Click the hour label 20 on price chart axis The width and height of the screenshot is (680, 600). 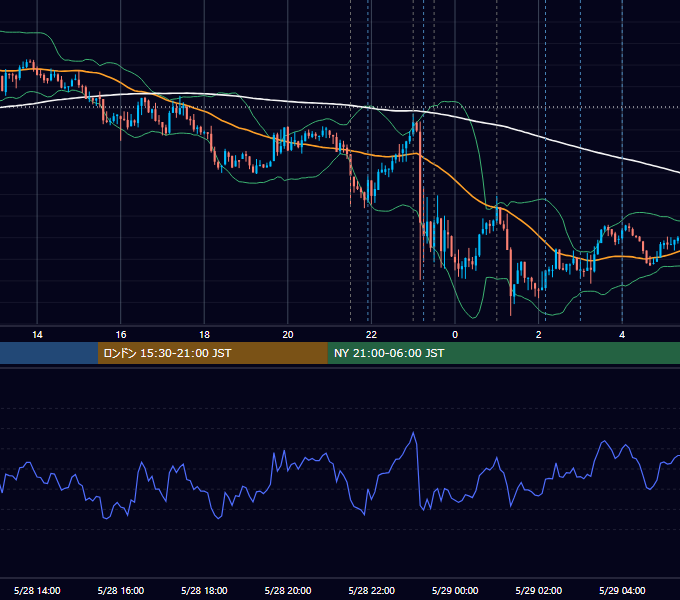288,335
